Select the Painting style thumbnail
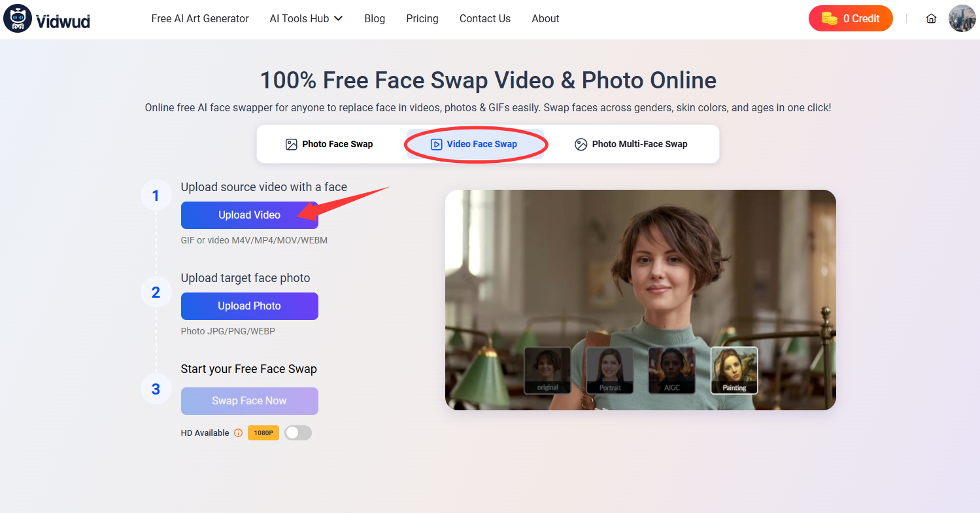Viewport: 980px width, 513px height. pyautogui.click(x=734, y=370)
